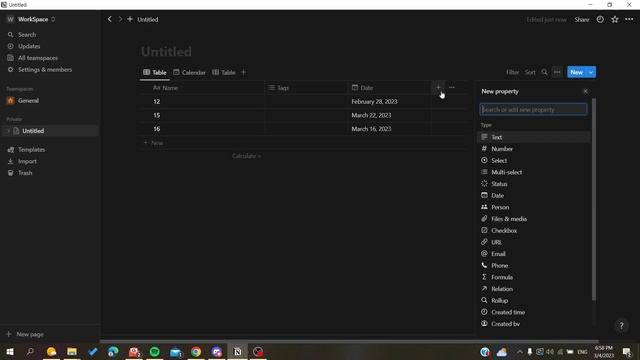640x360 pixels.
Task: Add a new view with plus
Action: pos(244,72)
